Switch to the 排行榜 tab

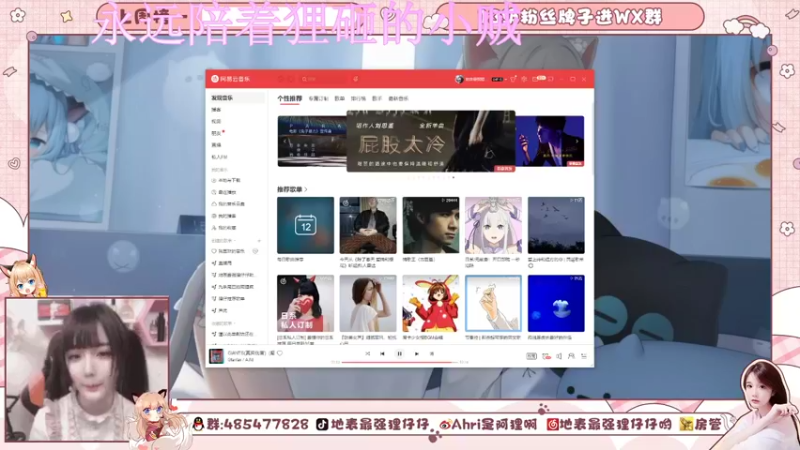point(358,98)
